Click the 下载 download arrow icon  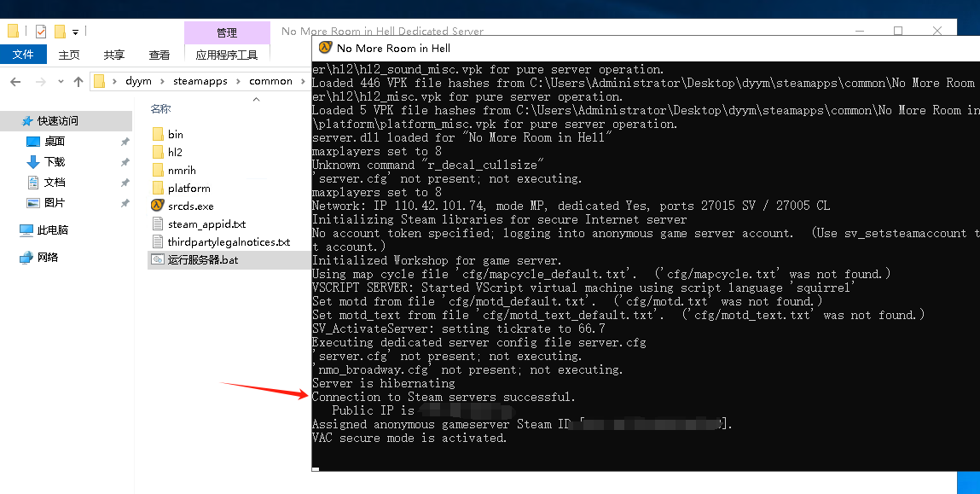click(33, 162)
